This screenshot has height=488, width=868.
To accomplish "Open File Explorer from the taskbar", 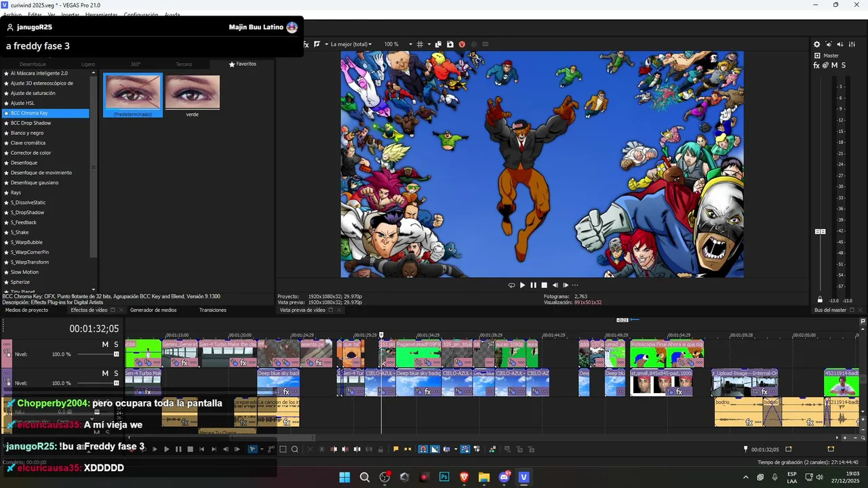I will [x=484, y=477].
